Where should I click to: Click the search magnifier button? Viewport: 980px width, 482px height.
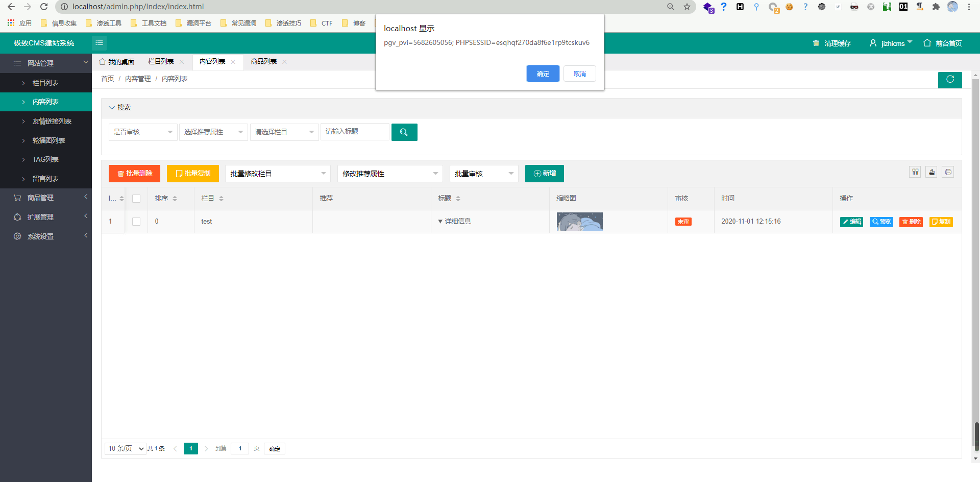(x=404, y=132)
